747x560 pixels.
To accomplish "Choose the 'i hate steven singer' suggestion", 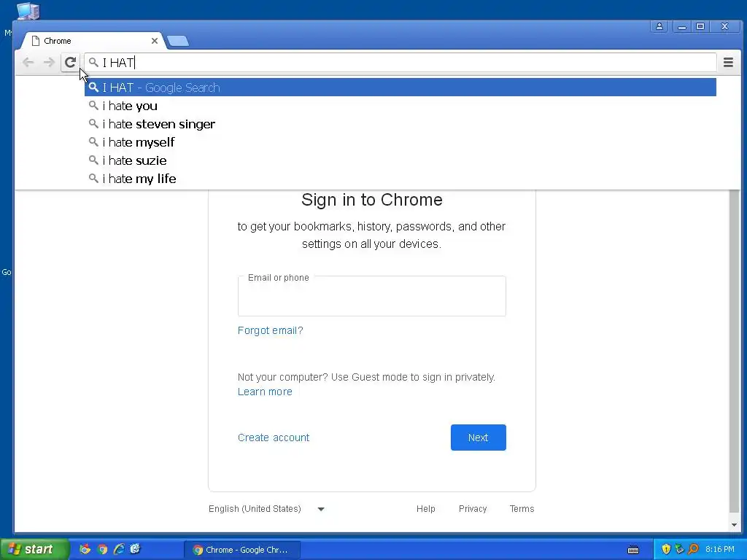I will coord(400,124).
